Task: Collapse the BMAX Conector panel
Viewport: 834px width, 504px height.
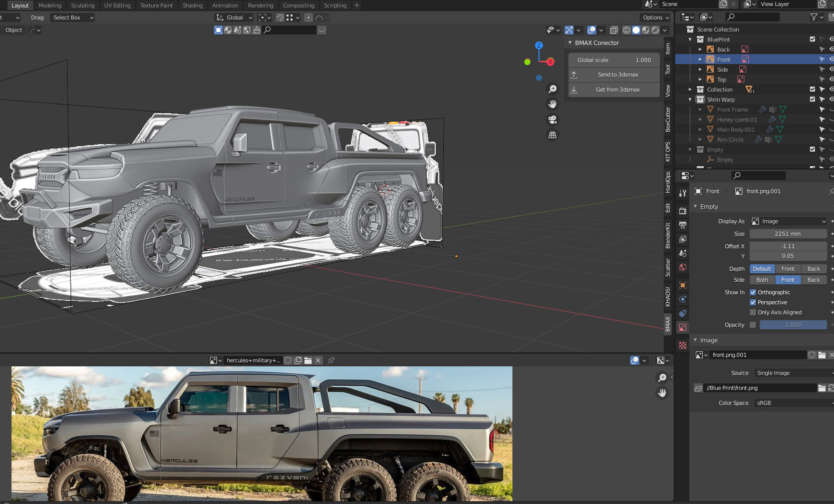Action: point(570,43)
